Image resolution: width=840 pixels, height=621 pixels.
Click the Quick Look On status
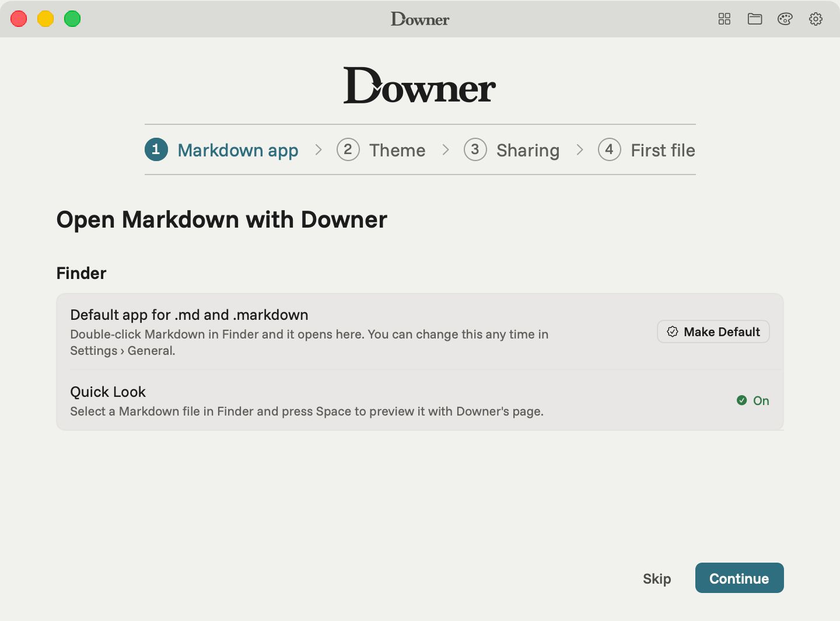point(753,400)
